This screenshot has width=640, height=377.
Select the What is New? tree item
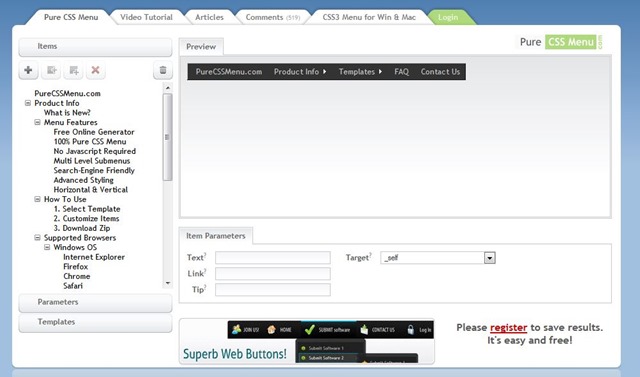[67, 113]
